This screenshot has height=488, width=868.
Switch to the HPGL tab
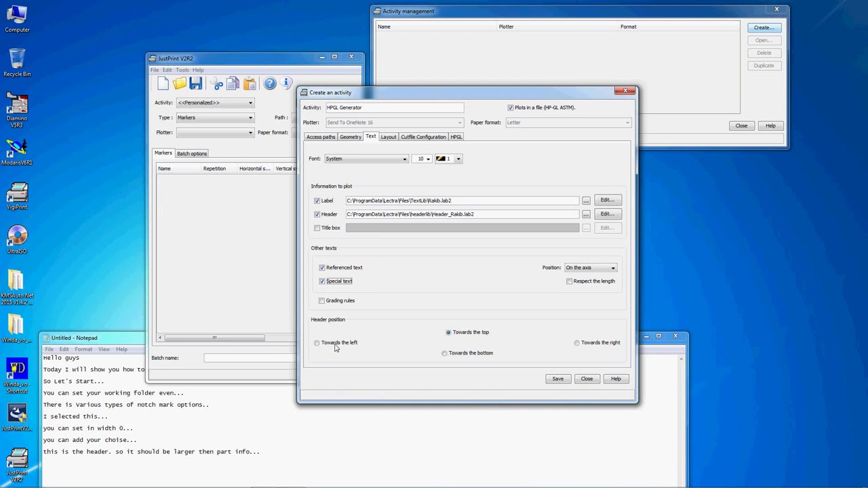click(456, 137)
